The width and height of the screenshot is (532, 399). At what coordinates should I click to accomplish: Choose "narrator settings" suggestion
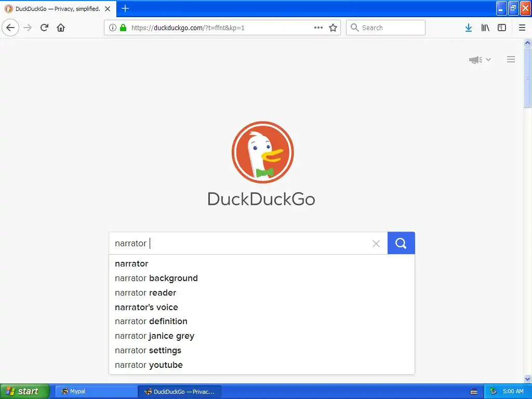pyautogui.click(x=262, y=351)
